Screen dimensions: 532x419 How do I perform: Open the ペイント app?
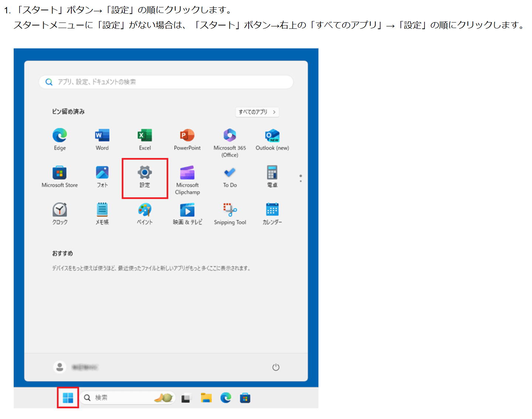145,214
